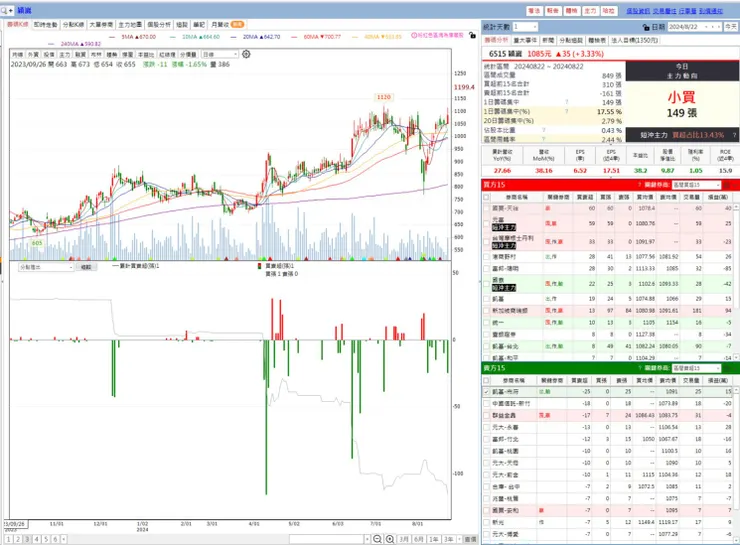Click the help icon in 賣方15 header
The height and width of the screenshot is (545, 740).
coord(639,368)
